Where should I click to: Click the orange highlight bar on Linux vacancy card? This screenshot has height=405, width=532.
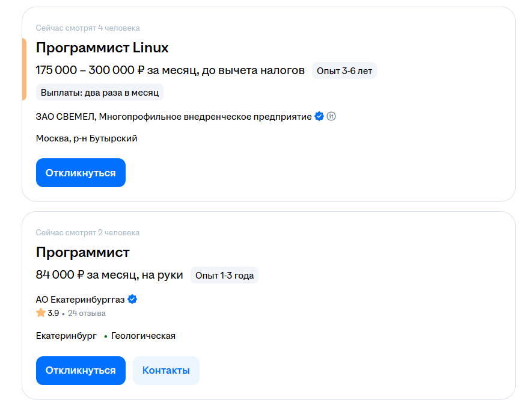[x=25, y=66]
